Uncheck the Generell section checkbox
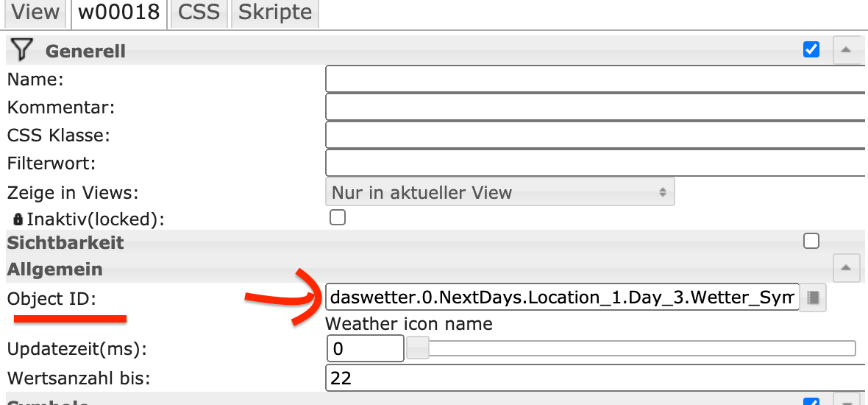 point(811,50)
